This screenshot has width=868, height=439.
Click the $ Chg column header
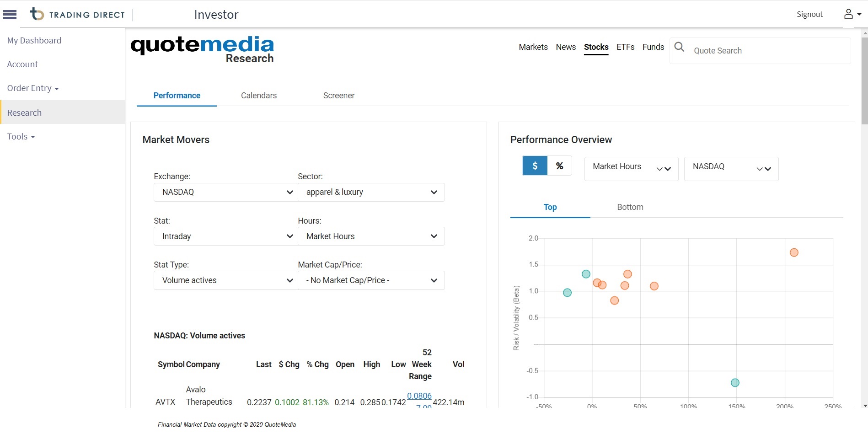point(289,364)
